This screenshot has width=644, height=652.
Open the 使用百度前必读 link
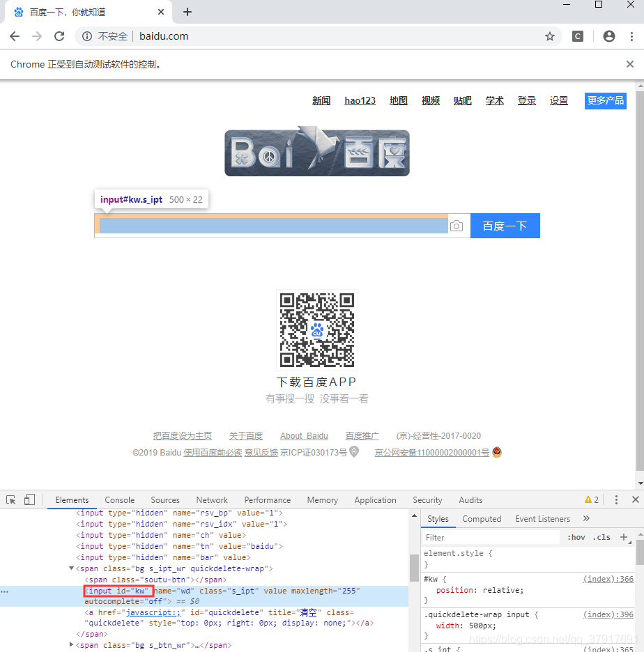(x=213, y=452)
